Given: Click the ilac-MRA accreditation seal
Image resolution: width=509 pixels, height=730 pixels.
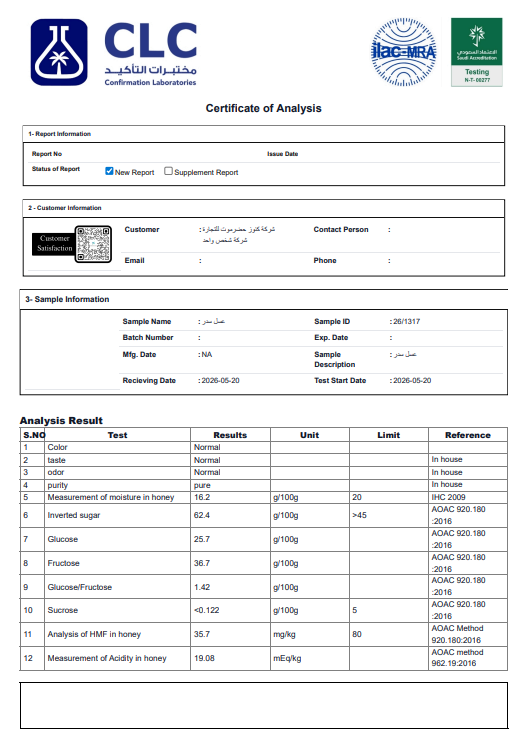Looking at the screenshot, I should pyautogui.click(x=404, y=52).
